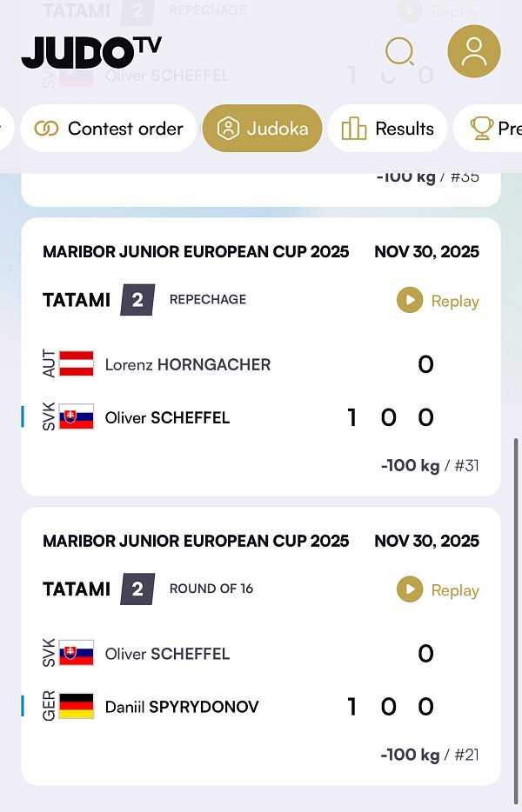
Task: Open Oliver SCHEFFEL in Round of 16
Action: click(x=167, y=654)
